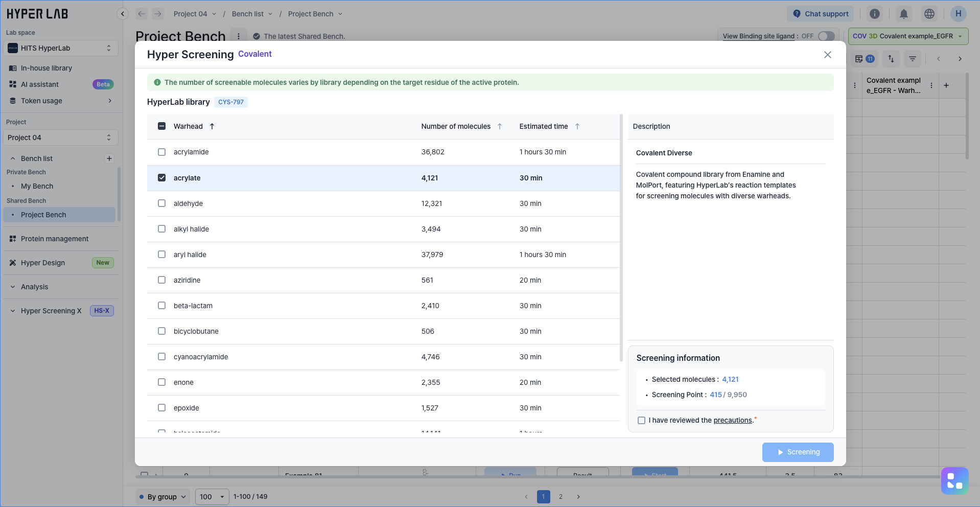Collapse the sidebar with the chevron button

[123, 14]
